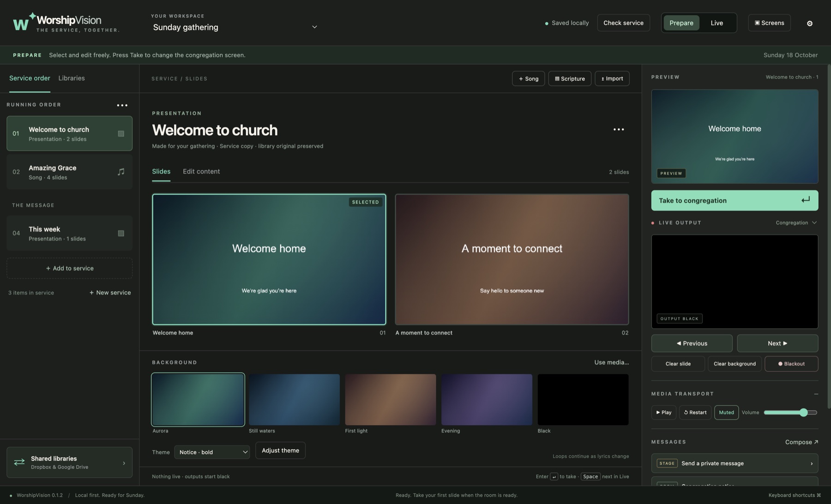Open the settings gear icon
Image resolution: width=831 pixels, height=504 pixels.
point(809,23)
